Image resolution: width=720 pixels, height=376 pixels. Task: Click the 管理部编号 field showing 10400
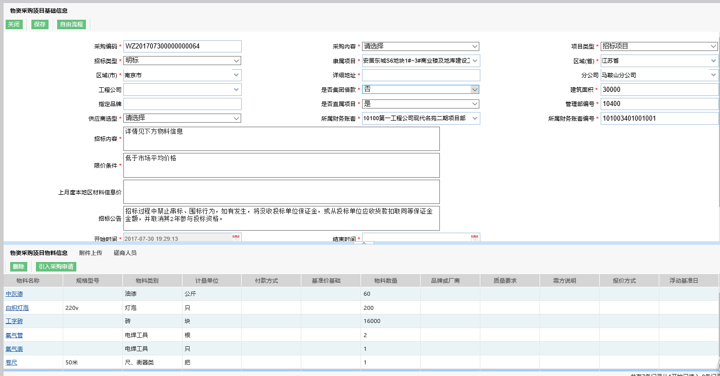659,104
